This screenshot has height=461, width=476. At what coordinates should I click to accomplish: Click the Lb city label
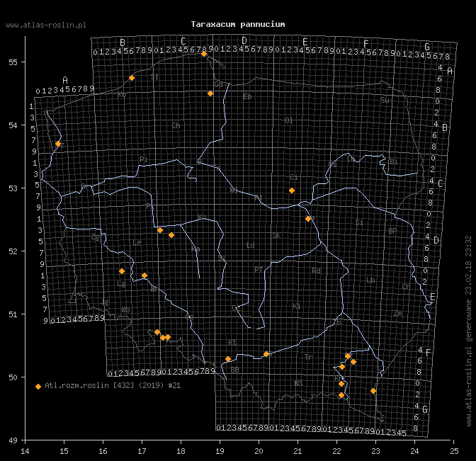[370, 280]
